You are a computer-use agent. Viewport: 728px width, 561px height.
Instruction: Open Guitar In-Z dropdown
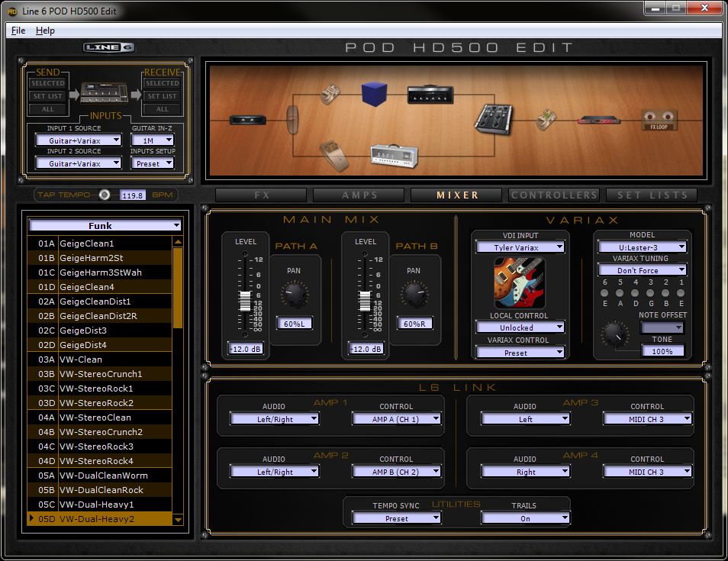(x=153, y=140)
